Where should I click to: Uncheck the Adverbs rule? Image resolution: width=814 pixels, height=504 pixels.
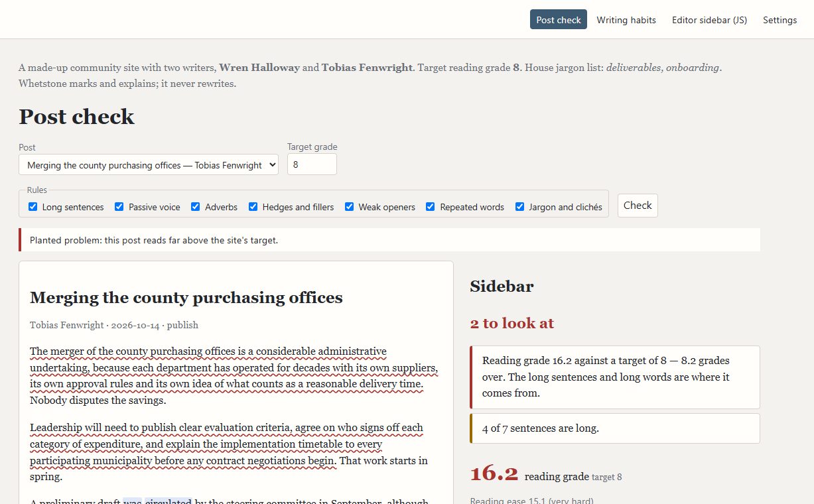(x=196, y=207)
